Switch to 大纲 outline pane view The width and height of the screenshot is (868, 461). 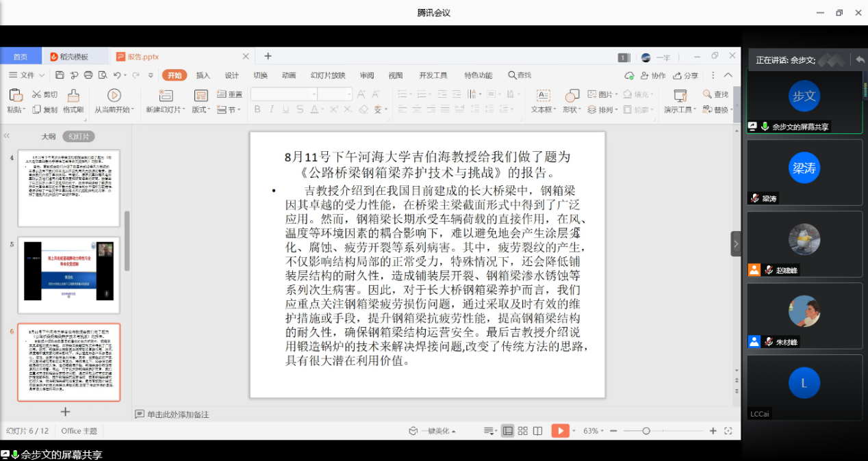point(48,136)
